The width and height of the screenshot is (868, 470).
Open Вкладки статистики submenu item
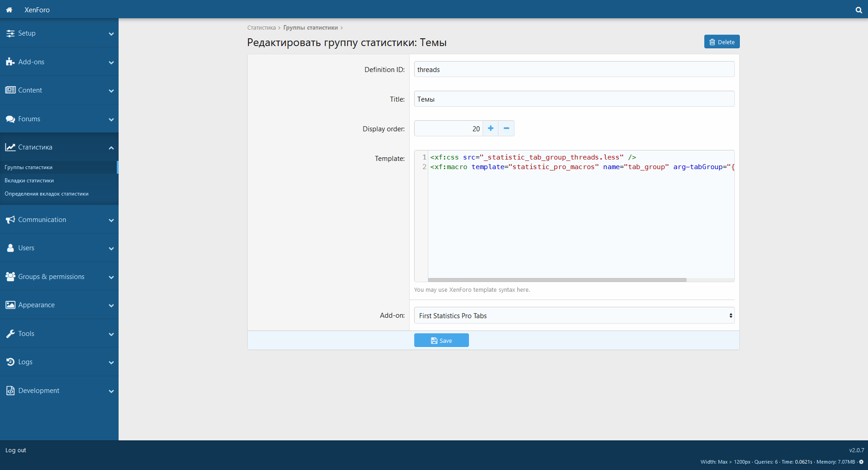pyautogui.click(x=29, y=181)
